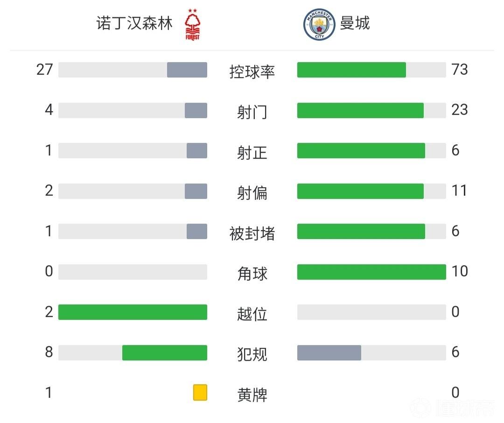
Task: Click Nottingham Forest's green fouls bar
Action: point(165,353)
